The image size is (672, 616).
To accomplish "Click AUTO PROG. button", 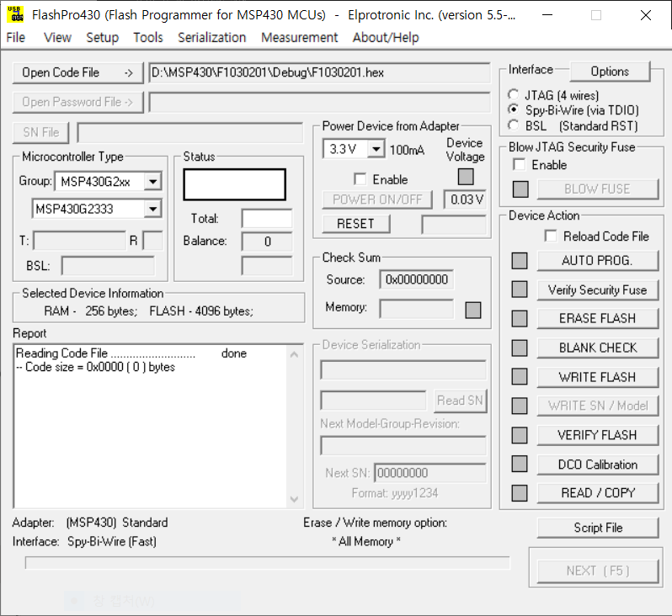I will (597, 260).
